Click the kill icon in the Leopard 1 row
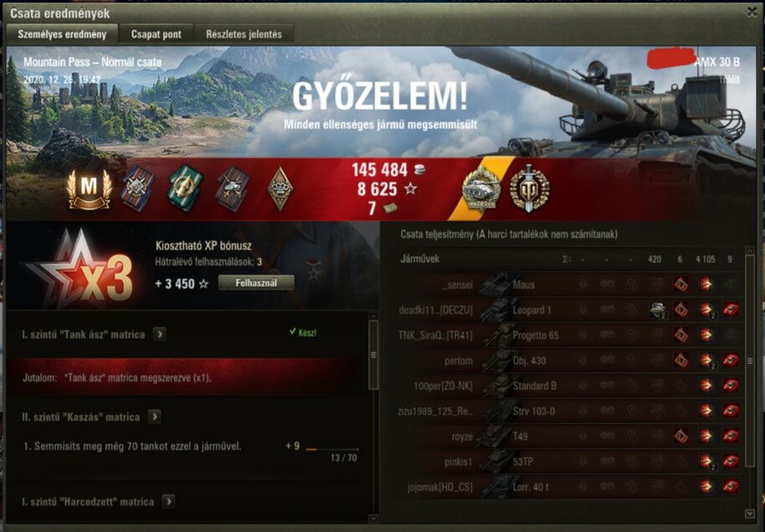This screenshot has height=532, width=765. coord(731,309)
